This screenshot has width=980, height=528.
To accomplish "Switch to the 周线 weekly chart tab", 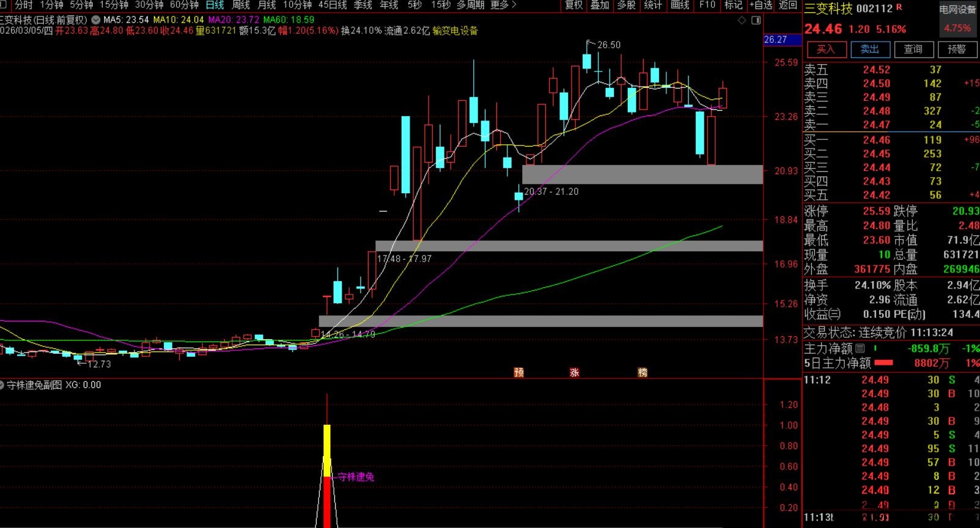I will (241, 5).
